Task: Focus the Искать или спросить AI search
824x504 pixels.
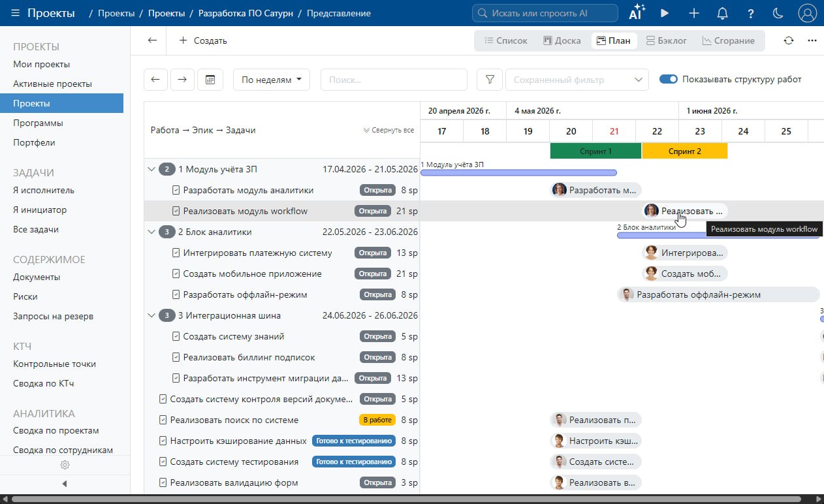Action: click(545, 13)
